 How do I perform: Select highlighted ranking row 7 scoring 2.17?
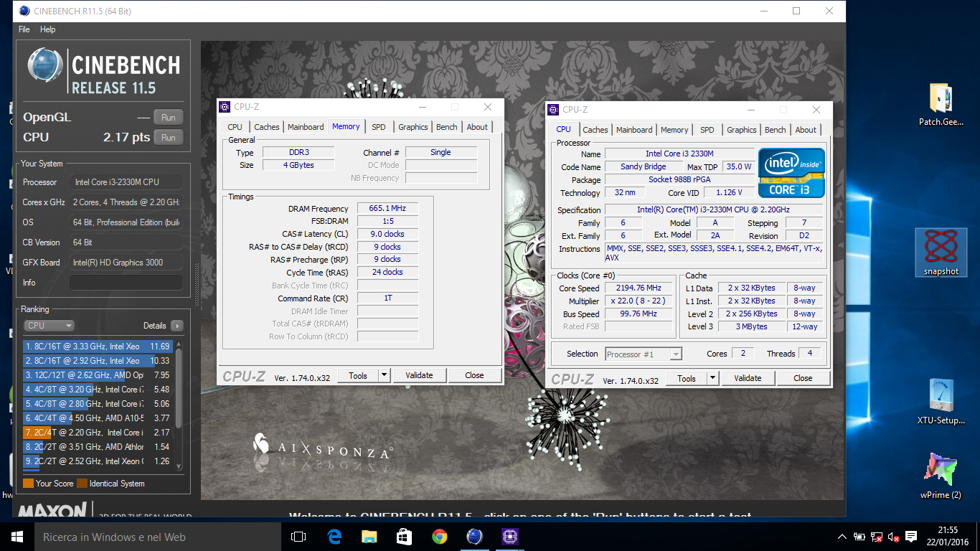click(98, 433)
